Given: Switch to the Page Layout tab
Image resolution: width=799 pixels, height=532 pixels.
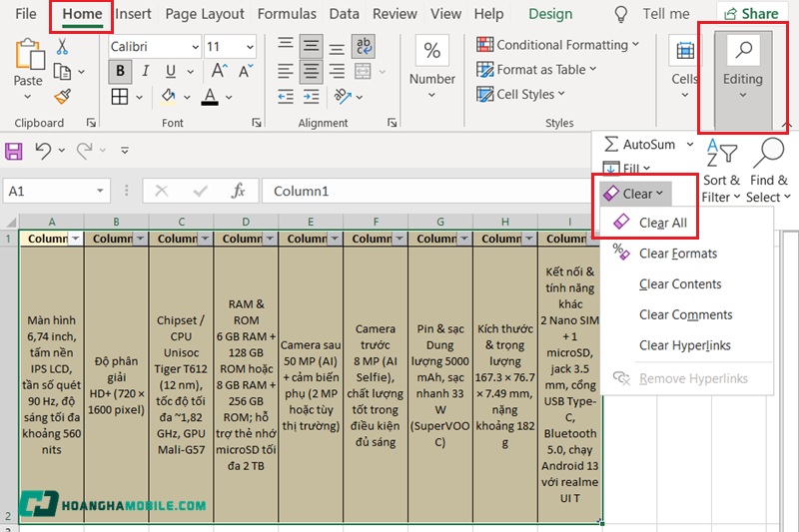Looking at the screenshot, I should [205, 14].
